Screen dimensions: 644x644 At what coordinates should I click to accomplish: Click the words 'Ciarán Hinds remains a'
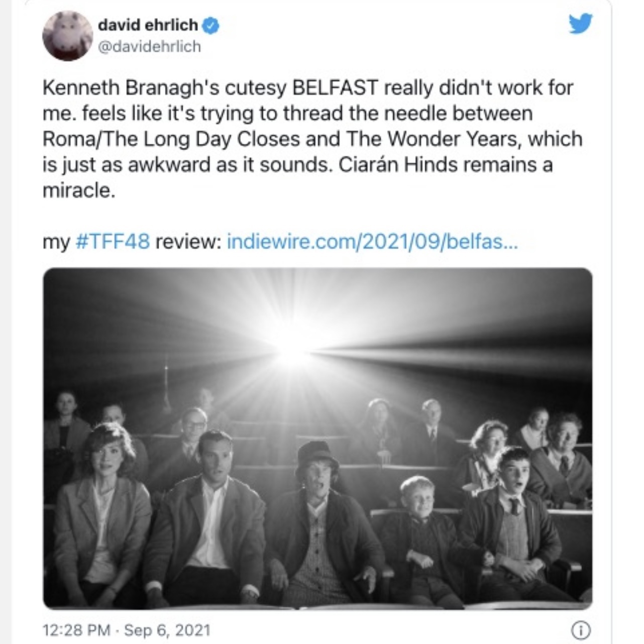(x=446, y=165)
